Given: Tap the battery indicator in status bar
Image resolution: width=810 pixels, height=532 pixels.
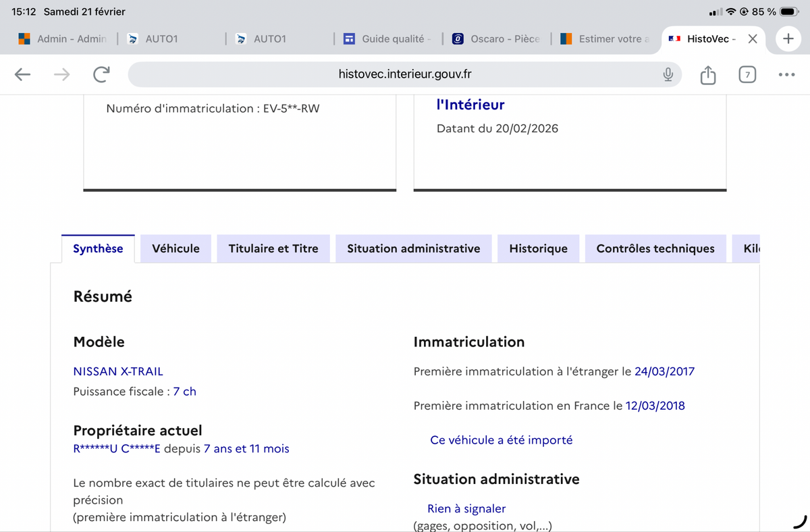Looking at the screenshot, I should (789, 12).
